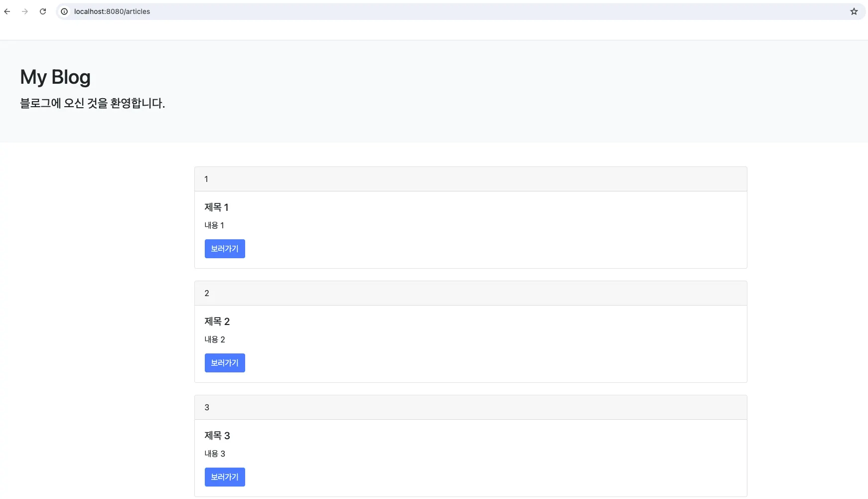The height and width of the screenshot is (499, 868).
Task: Click the article title 제목 3
Action: coord(217,436)
